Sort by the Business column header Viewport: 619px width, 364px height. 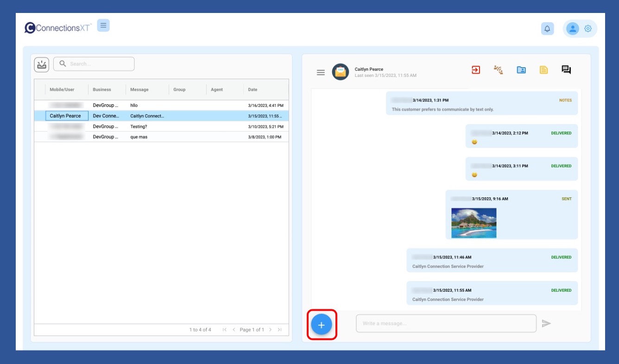[x=102, y=90]
